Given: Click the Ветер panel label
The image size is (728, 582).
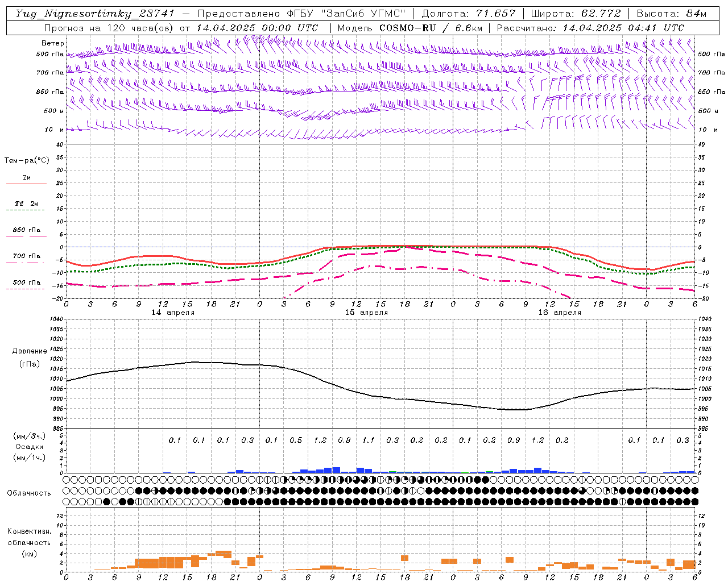Looking at the screenshot, I should [x=52, y=43].
